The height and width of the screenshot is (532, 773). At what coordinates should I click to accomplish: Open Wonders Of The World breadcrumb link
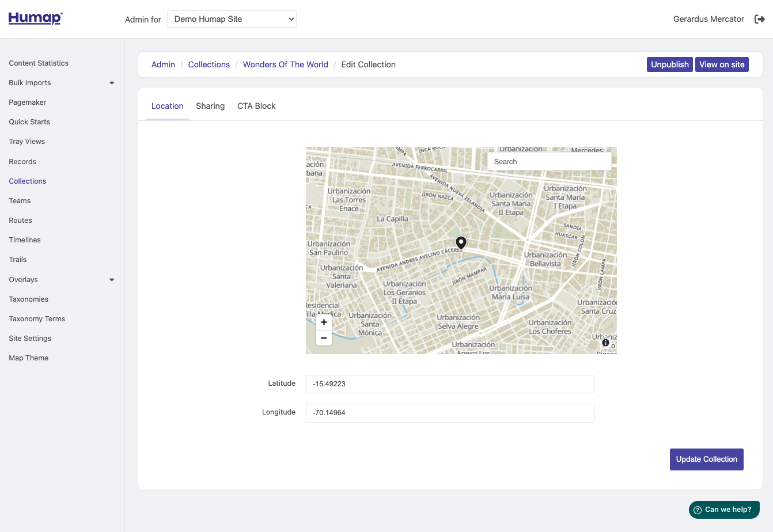pos(285,64)
